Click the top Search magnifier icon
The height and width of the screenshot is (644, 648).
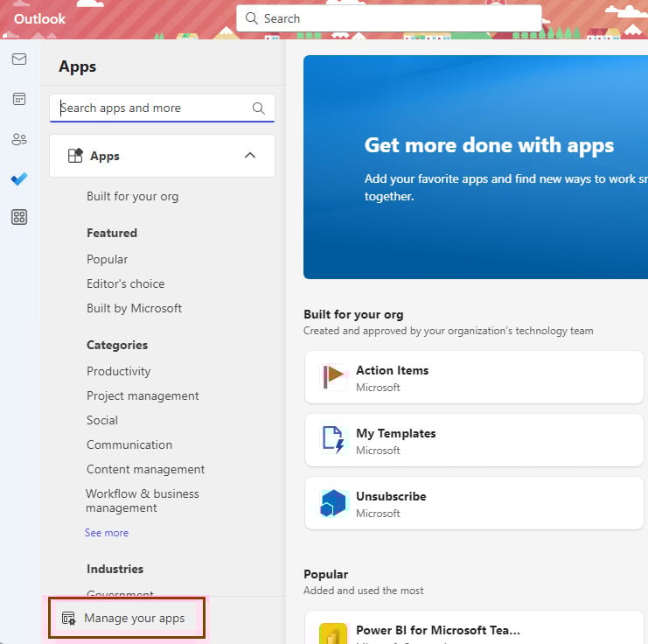(x=251, y=18)
